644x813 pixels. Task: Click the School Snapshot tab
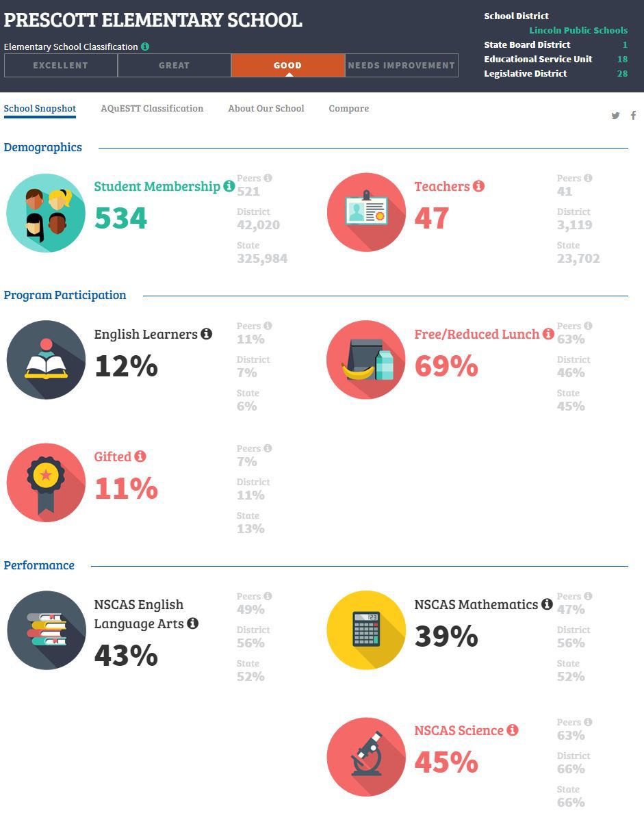pyautogui.click(x=40, y=108)
